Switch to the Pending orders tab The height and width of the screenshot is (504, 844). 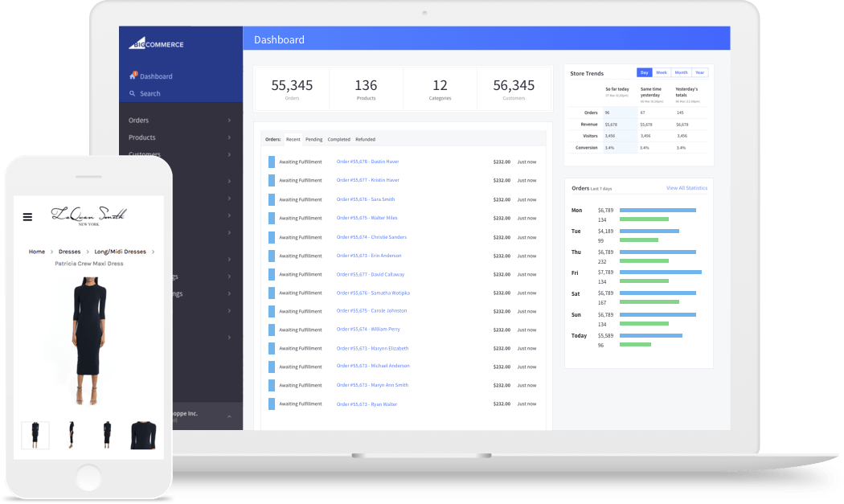pyautogui.click(x=313, y=138)
